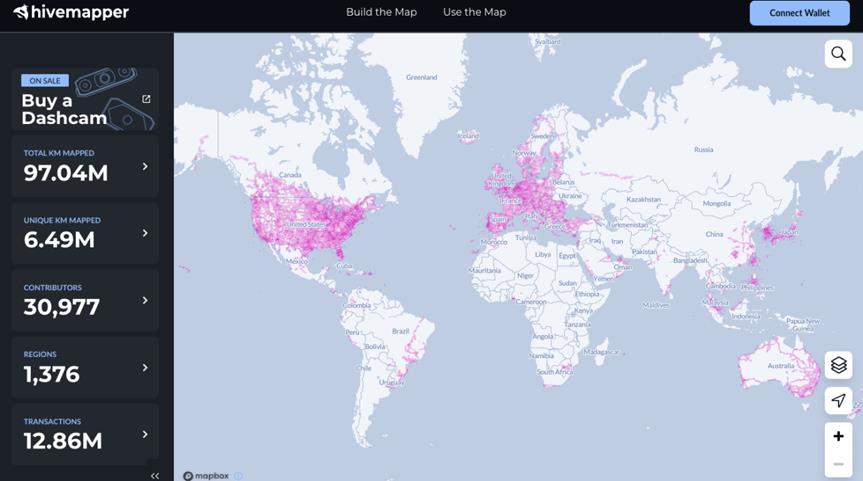This screenshot has width=863, height=481.
Task: Open Build the Map menu
Action: (x=381, y=12)
